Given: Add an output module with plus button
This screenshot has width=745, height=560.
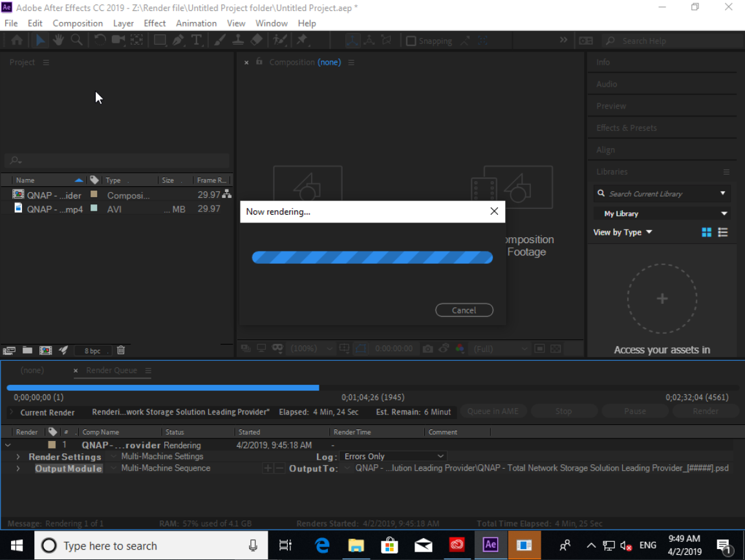Looking at the screenshot, I should coord(268,468).
